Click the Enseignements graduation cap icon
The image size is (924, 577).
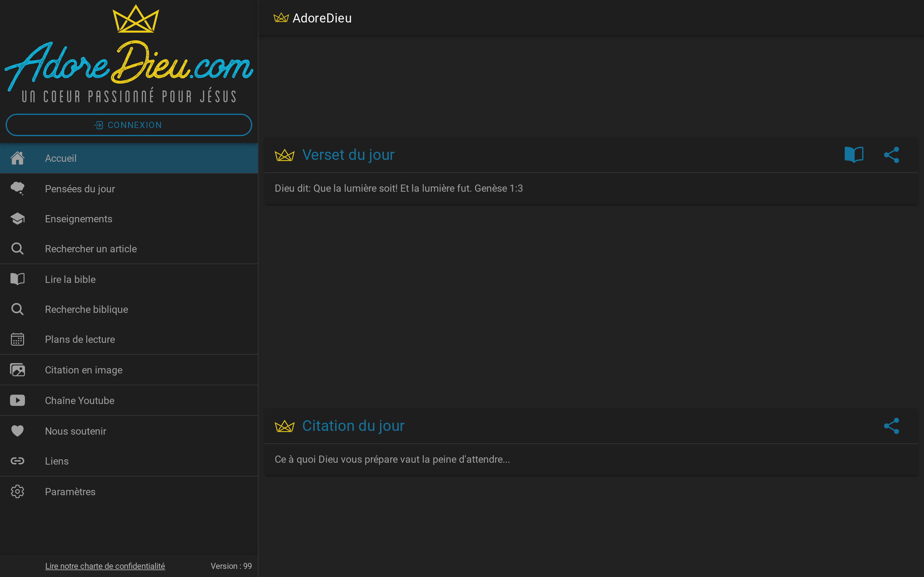(17, 219)
